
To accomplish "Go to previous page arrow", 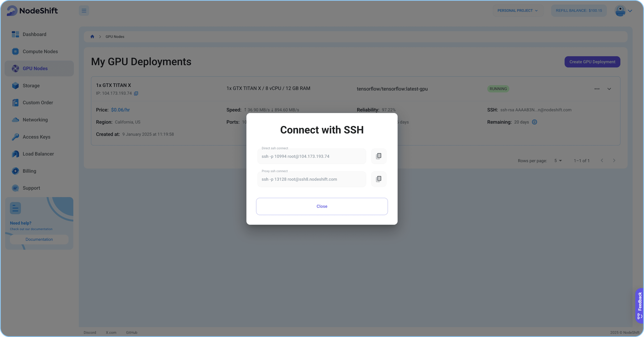I will click(x=602, y=161).
